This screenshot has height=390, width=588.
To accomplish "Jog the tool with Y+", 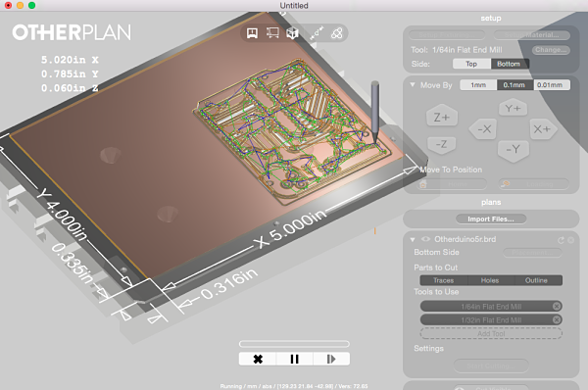I will pyautogui.click(x=513, y=109).
